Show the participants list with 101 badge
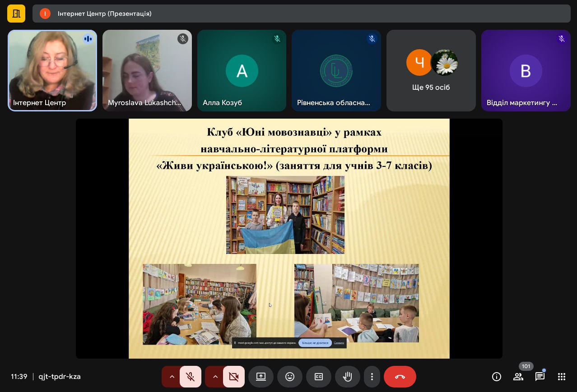Viewport: 577px width, 392px height. point(518,377)
